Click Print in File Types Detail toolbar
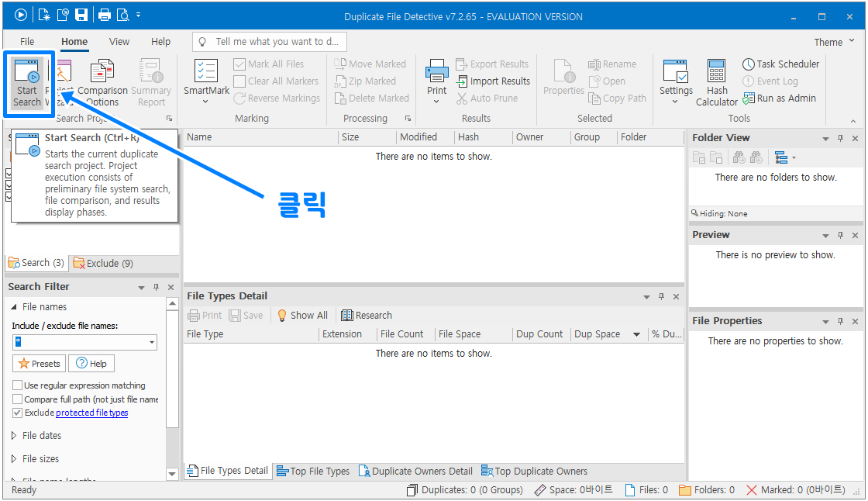868x501 pixels. click(x=205, y=316)
